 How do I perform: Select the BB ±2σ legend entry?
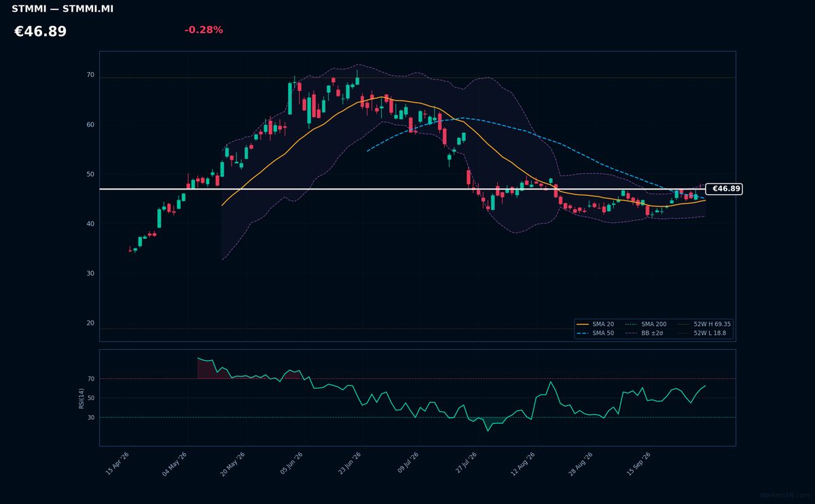click(x=644, y=334)
